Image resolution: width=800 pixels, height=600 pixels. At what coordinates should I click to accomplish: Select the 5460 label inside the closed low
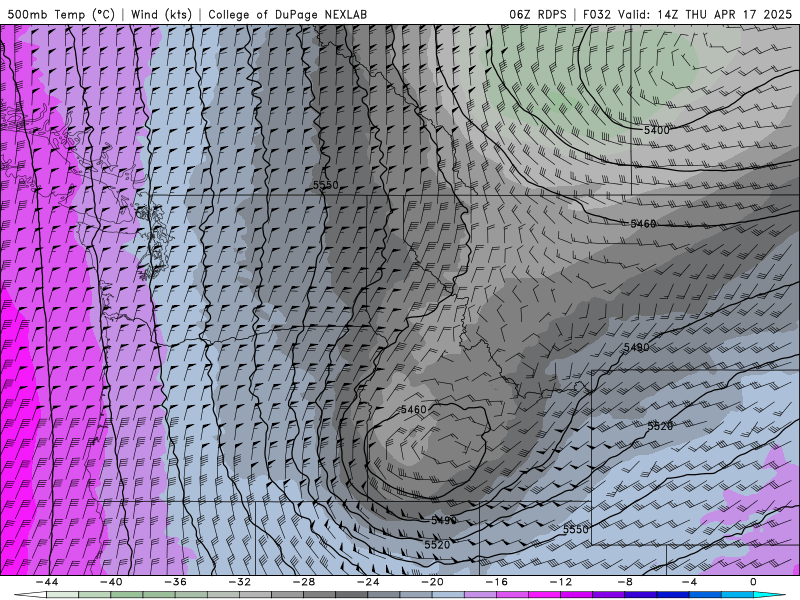coord(413,409)
